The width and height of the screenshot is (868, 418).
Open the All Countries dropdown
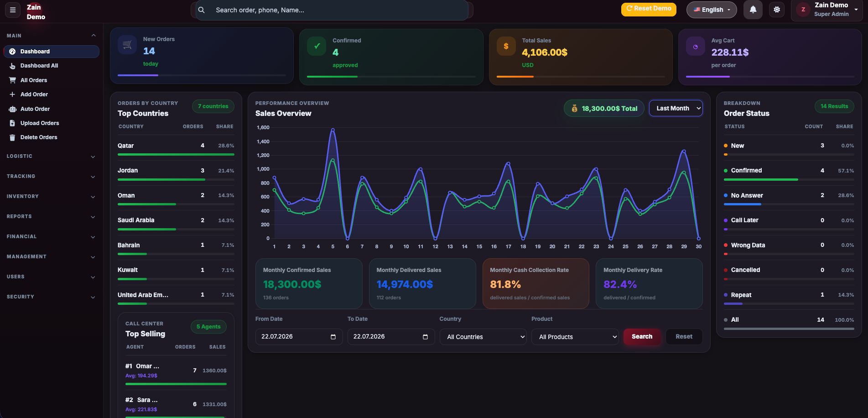point(483,337)
